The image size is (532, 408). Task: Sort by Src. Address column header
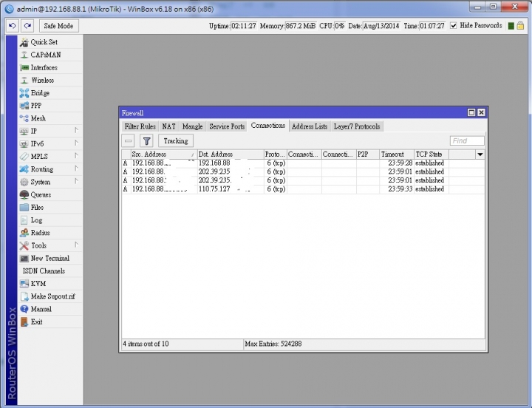[x=164, y=154]
